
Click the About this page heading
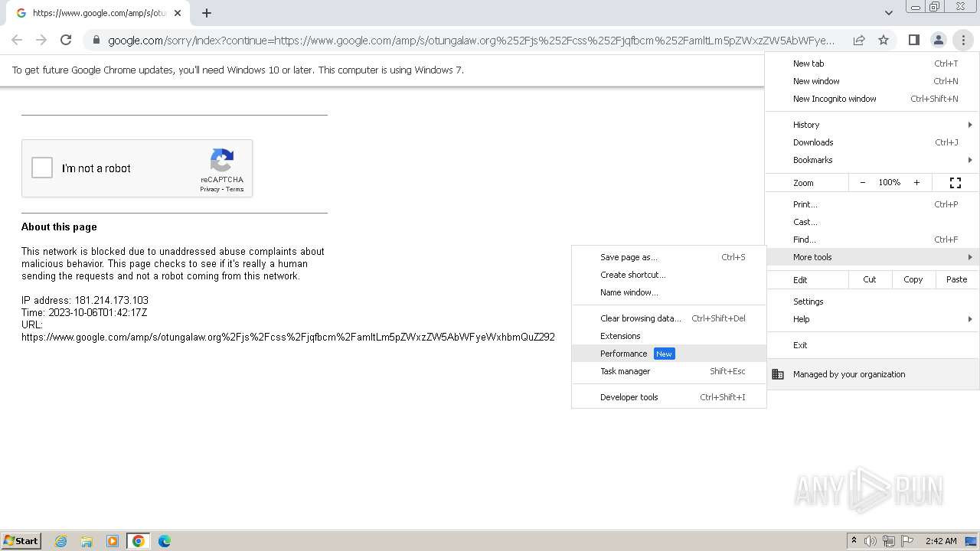59,227
